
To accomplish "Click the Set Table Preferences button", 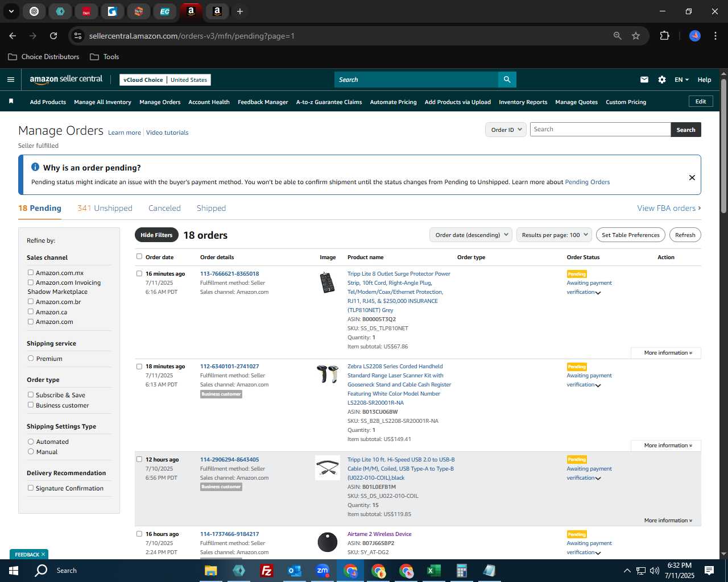I will pos(631,235).
